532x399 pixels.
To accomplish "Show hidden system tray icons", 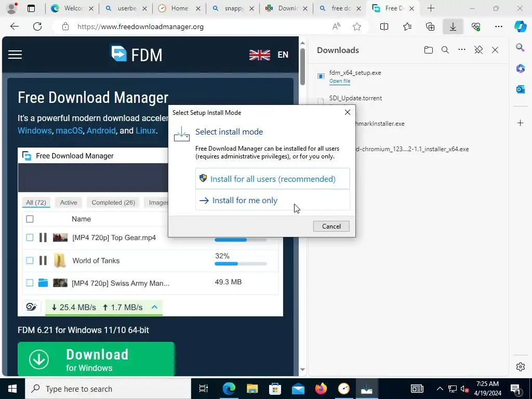I will [x=440, y=389].
